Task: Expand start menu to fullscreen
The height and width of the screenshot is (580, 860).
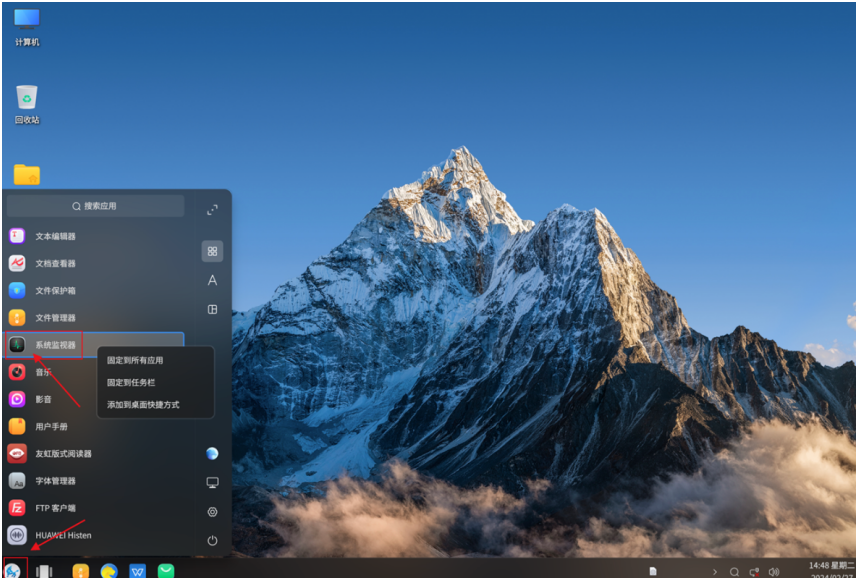Action: tap(212, 210)
